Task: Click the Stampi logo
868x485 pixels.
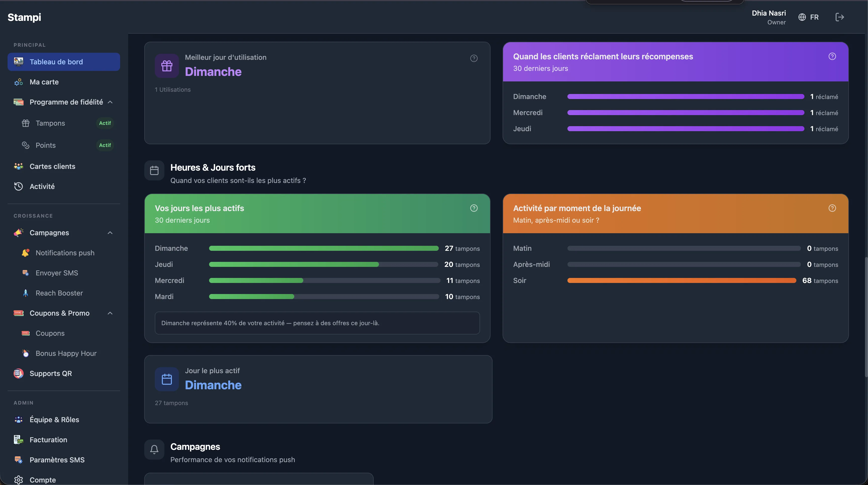Action: pyautogui.click(x=24, y=17)
